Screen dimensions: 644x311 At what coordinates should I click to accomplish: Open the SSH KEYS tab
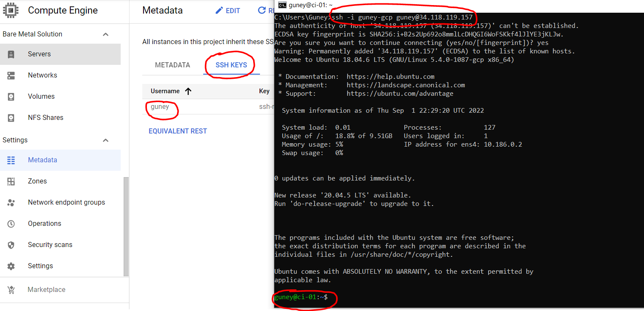(231, 65)
